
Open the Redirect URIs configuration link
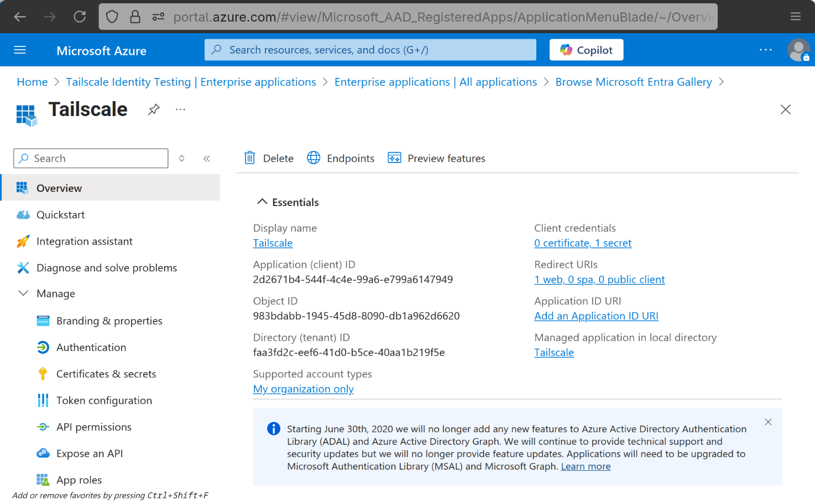click(599, 279)
